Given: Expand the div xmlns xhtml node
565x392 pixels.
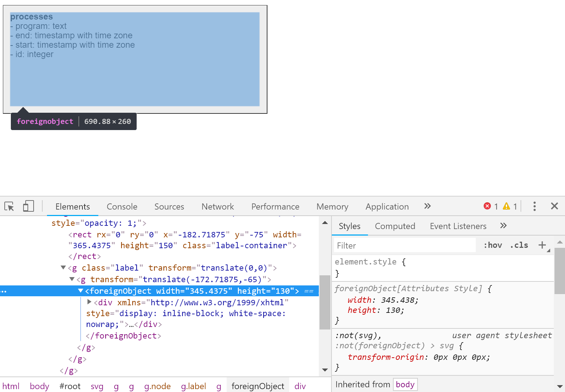Looking at the screenshot, I should [x=89, y=302].
